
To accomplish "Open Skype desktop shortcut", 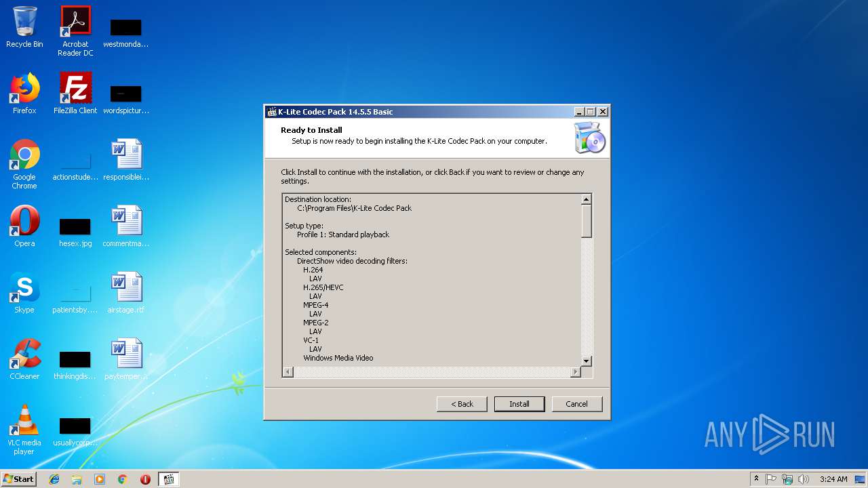I will 24,293.
